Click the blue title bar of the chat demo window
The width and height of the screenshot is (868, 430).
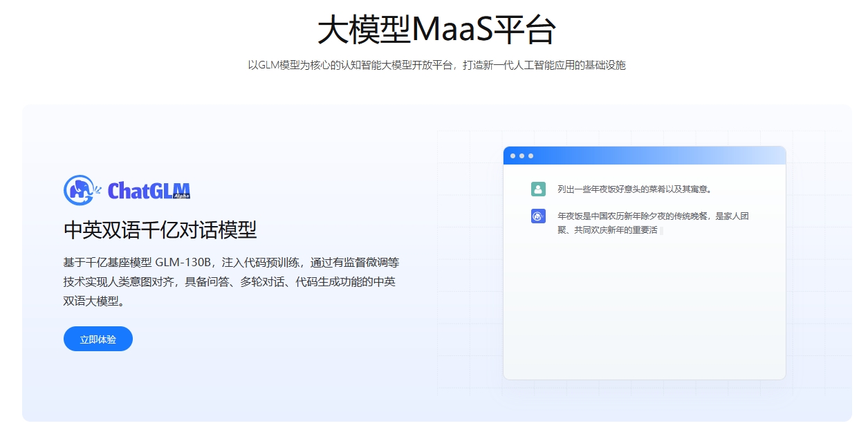pos(645,156)
